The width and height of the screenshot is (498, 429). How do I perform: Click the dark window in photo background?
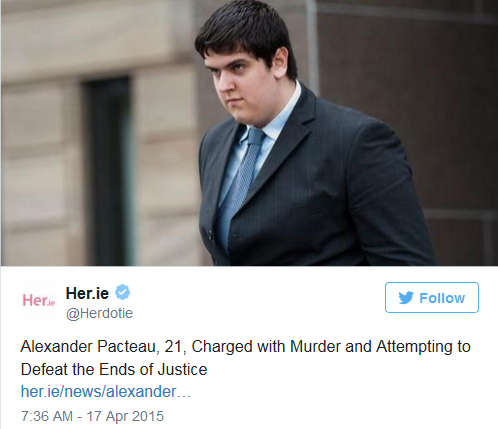click(x=107, y=172)
